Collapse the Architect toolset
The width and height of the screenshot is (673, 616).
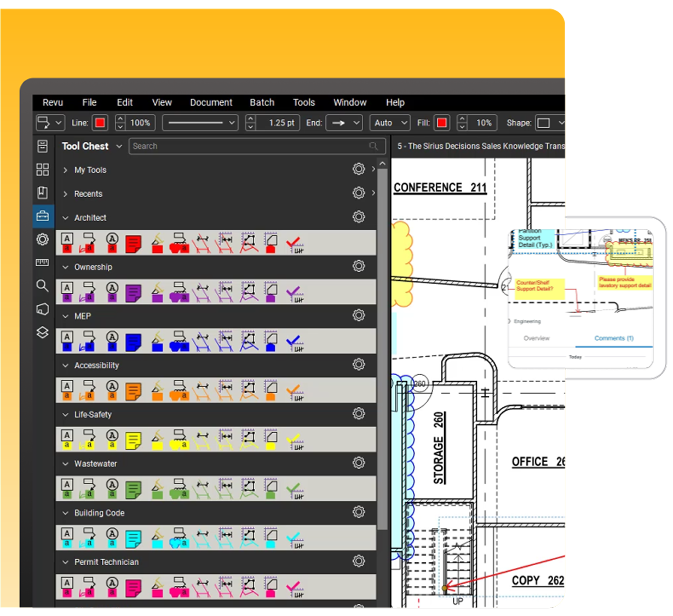tap(66, 218)
